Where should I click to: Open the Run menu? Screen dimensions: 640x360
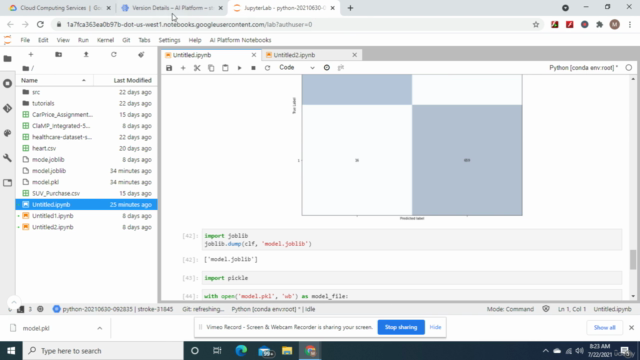pyautogui.click(x=83, y=40)
